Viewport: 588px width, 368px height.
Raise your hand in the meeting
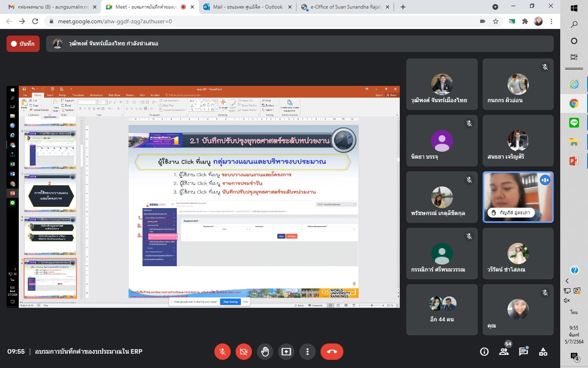265,352
